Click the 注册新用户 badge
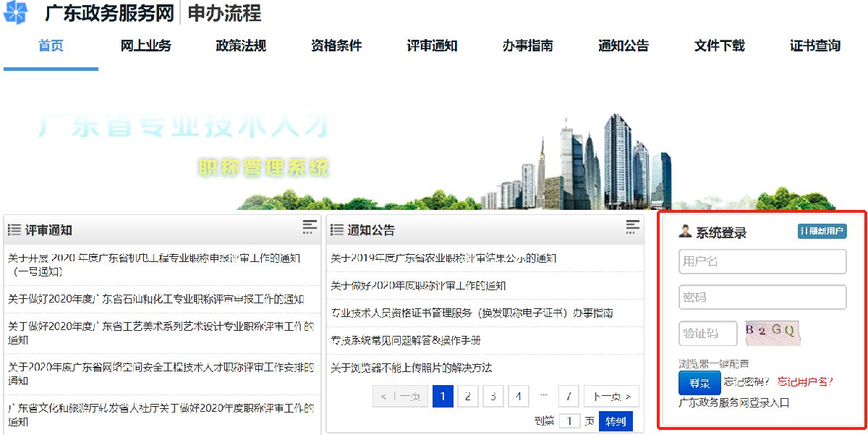This screenshot has width=868, height=435. (822, 232)
